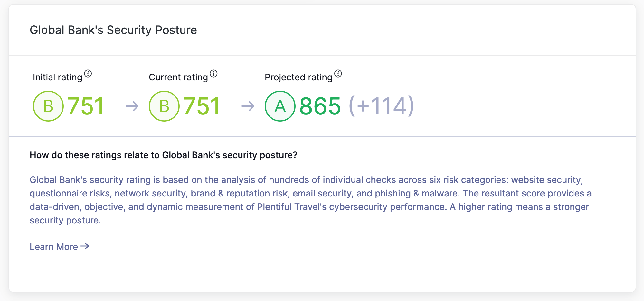Open the Learn More link
Viewport: 644px width, 301px height.
click(x=60, y=247)
